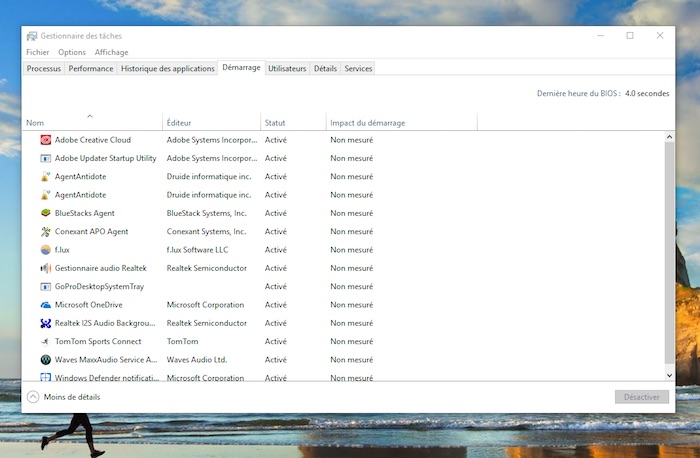Sort by Impact du démarrage column
Screen dimensions: 700x458
[x=368, y=123]
